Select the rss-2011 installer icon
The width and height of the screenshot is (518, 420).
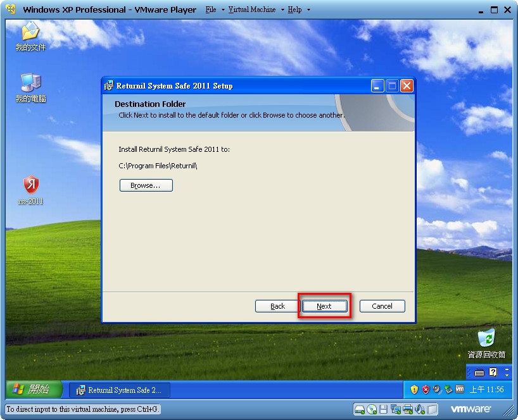pyautogui.click(x=31, y=190)
